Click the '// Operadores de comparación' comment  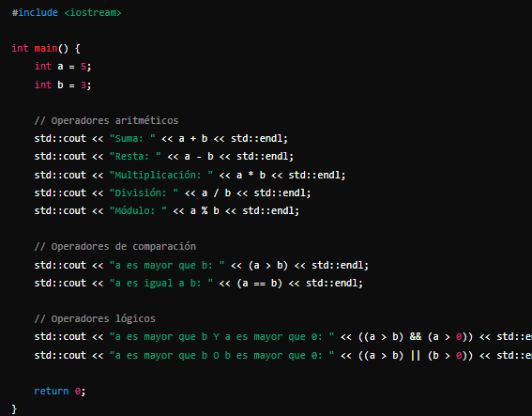coord(115,247)
